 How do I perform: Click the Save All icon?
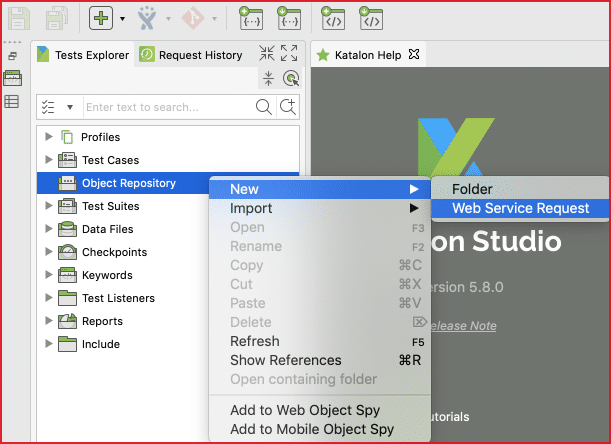coord(57,18)
